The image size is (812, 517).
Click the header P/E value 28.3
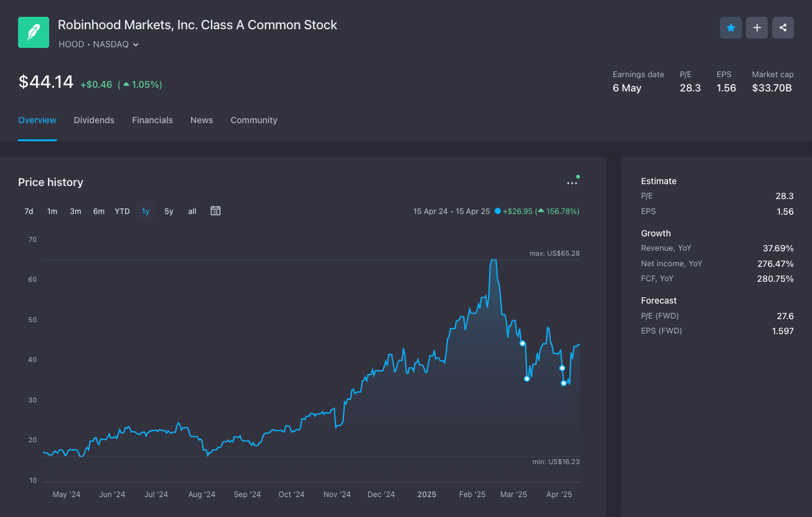(x=690, y=88)
